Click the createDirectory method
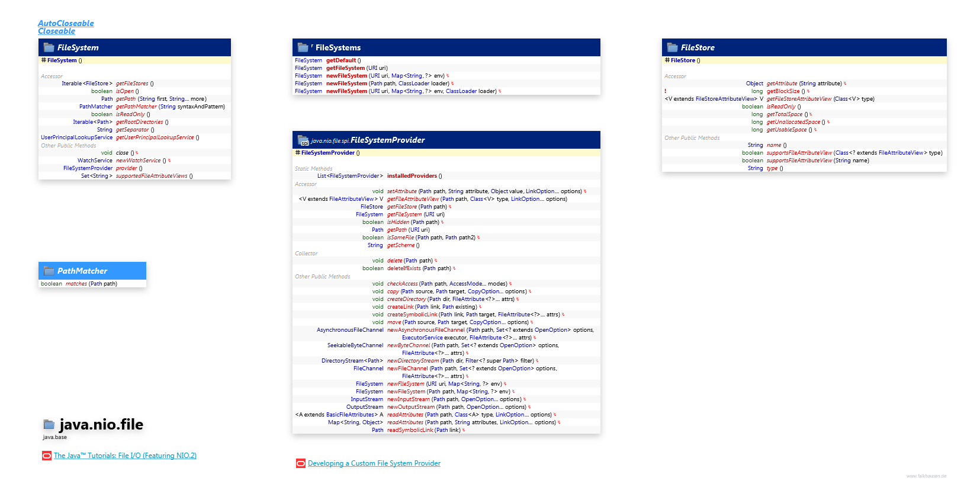The width and height of the screenshot is (980, 503). (407, 299)
